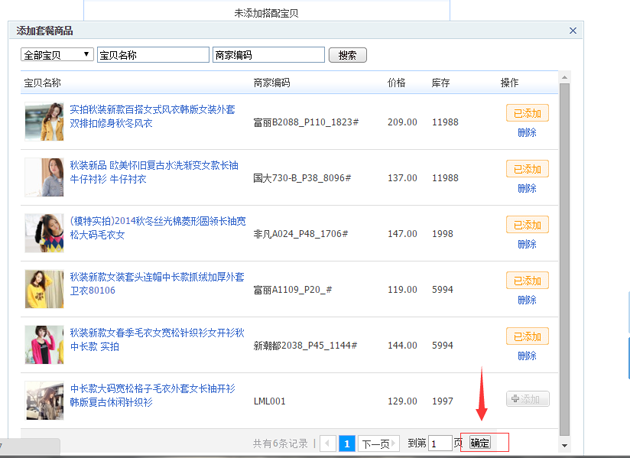
Task: Open the 新潮都2038 cardigan thumbnail
Action: (44, 345)
